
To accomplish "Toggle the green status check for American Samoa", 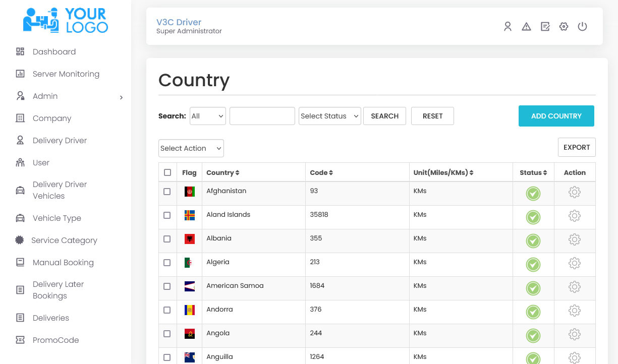I will pyautogui.click(x=533, y=288).
